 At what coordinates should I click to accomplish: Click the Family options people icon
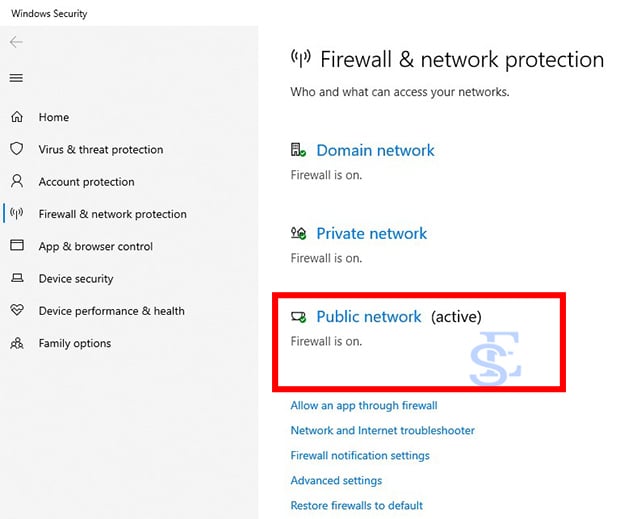tap(17, 343)
